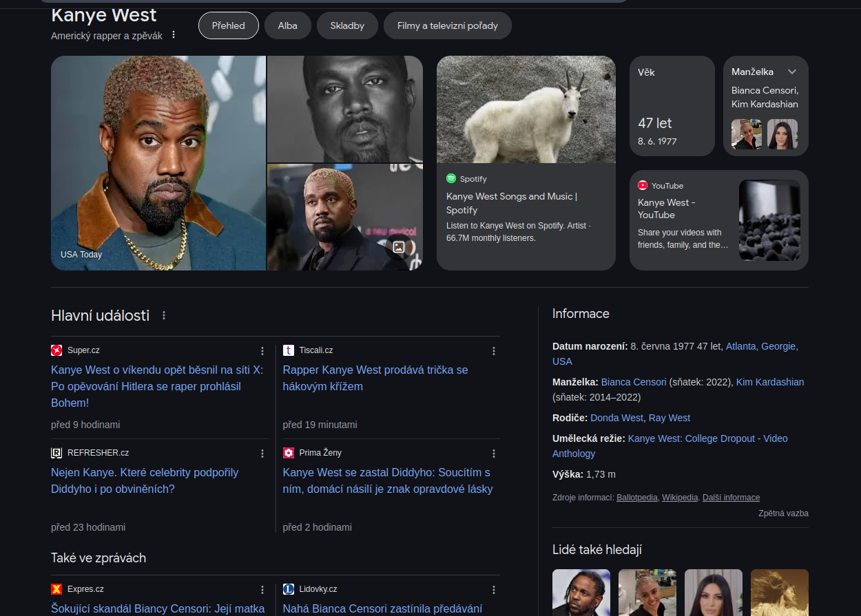
Task: Expand the Manželka card chevron
Action: (x=792, y=72)
